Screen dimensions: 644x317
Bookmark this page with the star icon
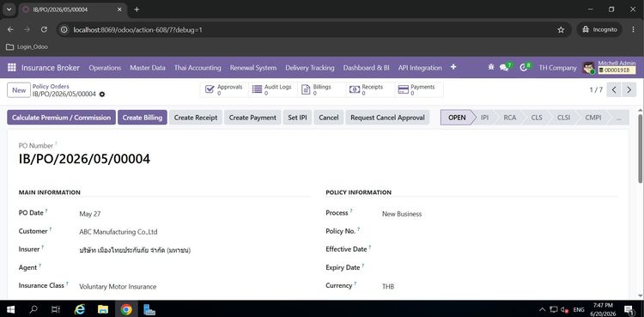[x=561, y=29]
